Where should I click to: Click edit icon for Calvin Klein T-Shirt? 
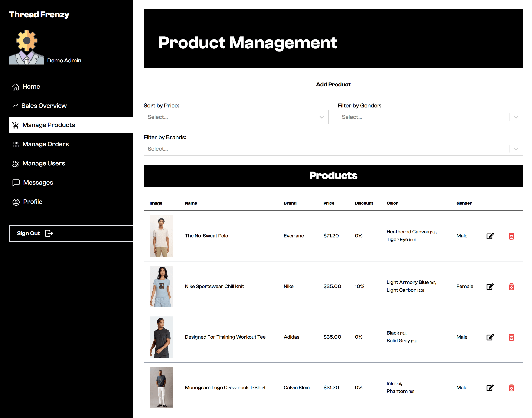click(x=490, y=388)
